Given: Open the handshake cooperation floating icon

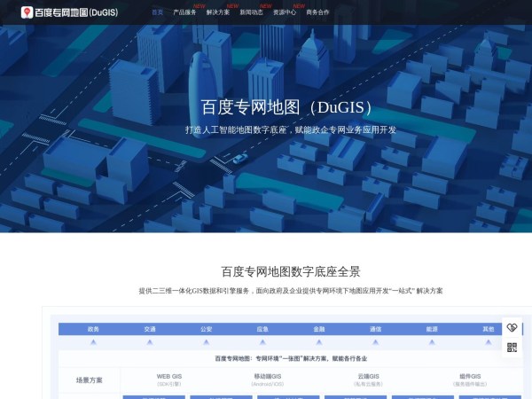Looking at the screenshot, I should (x=512, y=328).
